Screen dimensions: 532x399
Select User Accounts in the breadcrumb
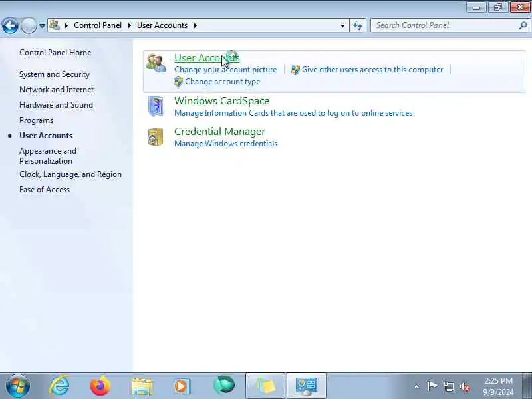click(162, 25)
